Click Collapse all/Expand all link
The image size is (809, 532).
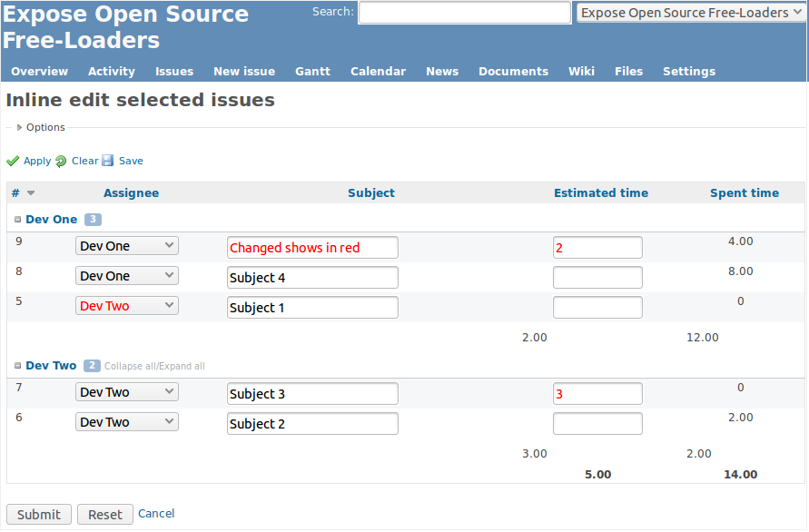tap(154, 366)
